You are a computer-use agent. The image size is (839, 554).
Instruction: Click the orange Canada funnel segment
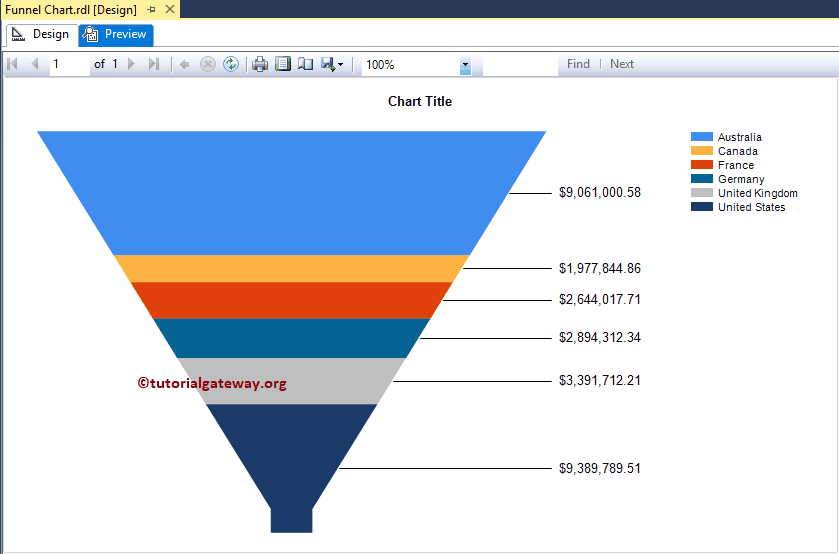(292, 269)
